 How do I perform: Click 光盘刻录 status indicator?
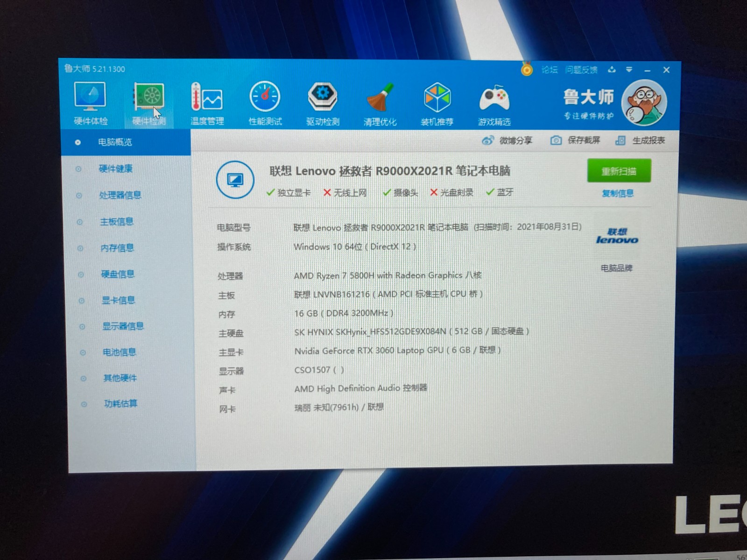point(451,192)
